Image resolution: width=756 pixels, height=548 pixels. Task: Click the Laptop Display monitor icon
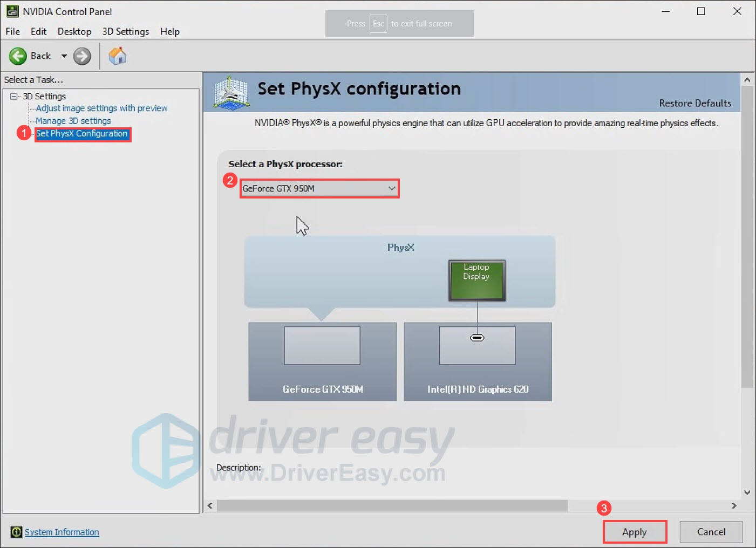tap(476, 280)
